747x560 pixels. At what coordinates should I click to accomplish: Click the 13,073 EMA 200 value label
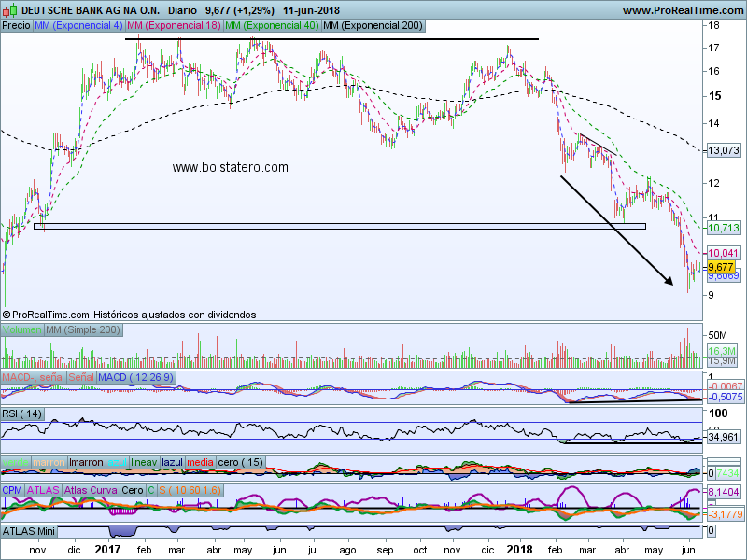coord(725,150)
